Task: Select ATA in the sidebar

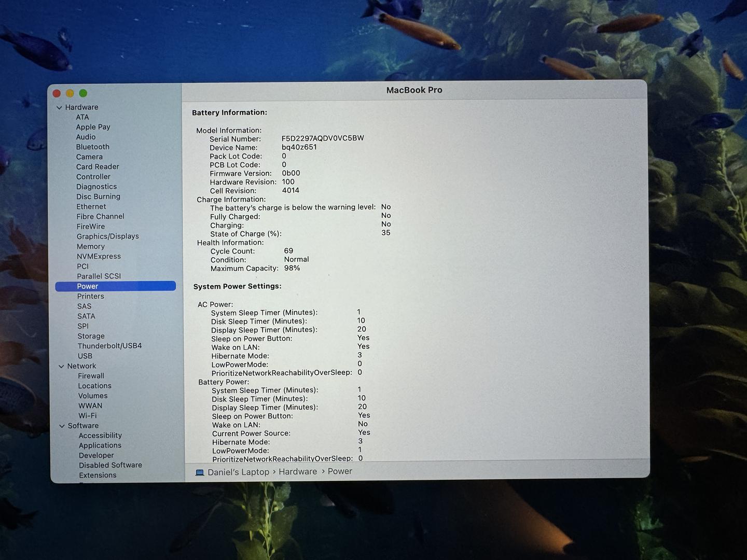Action: (82, 117)
